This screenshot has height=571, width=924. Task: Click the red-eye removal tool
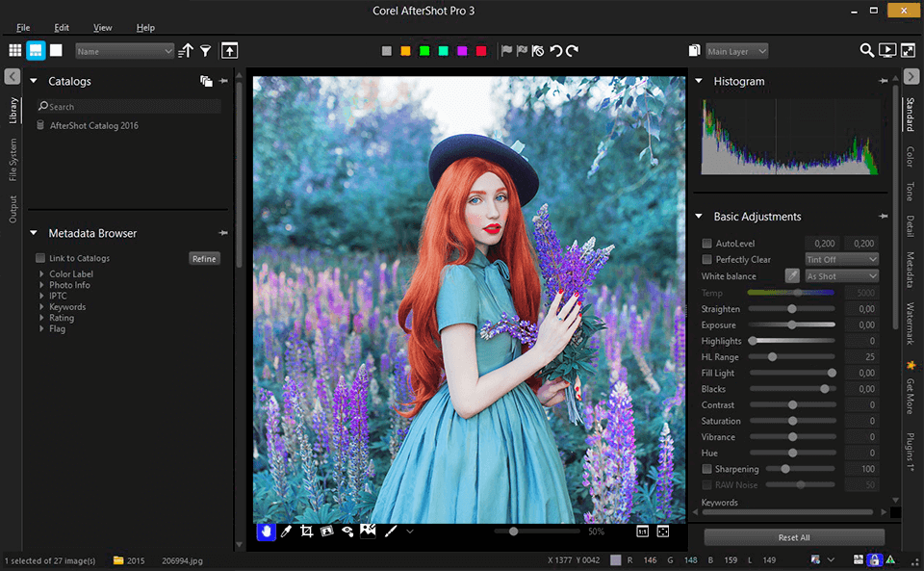[347, 531]
